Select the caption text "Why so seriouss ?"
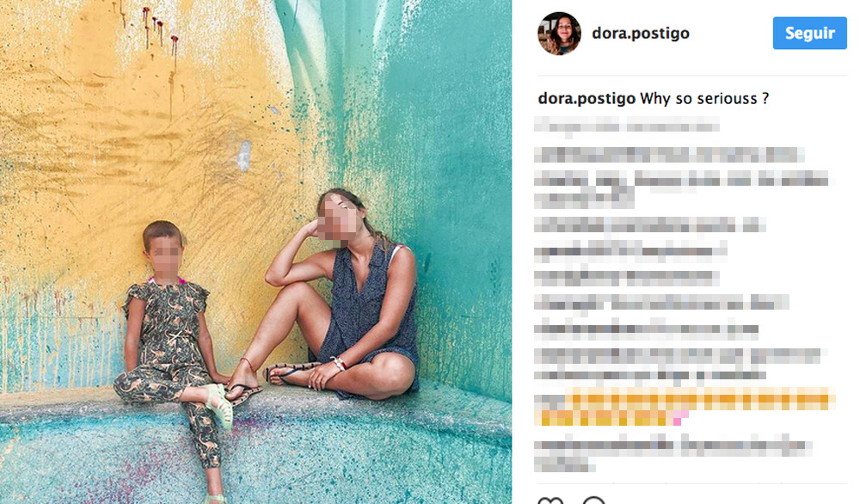Image resolution: width=860 pixels, height=504 pixels. pyautogui.click(x=704, y=99)
